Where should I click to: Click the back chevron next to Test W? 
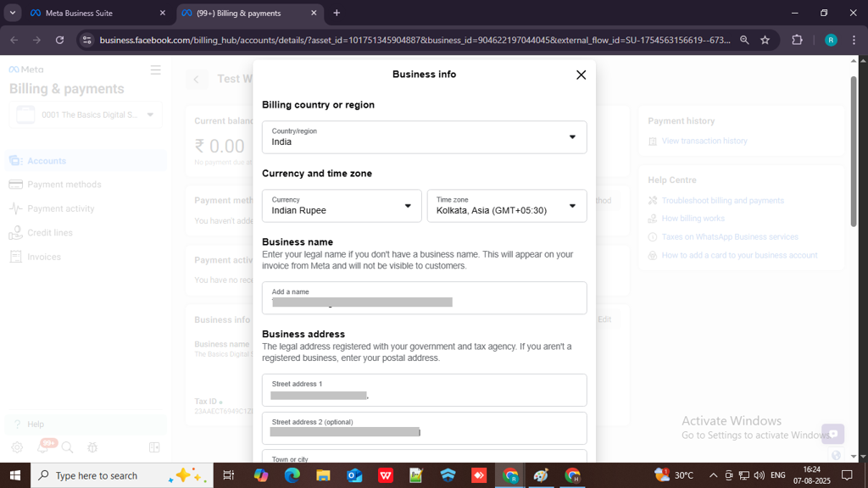[x=197, y=79]
